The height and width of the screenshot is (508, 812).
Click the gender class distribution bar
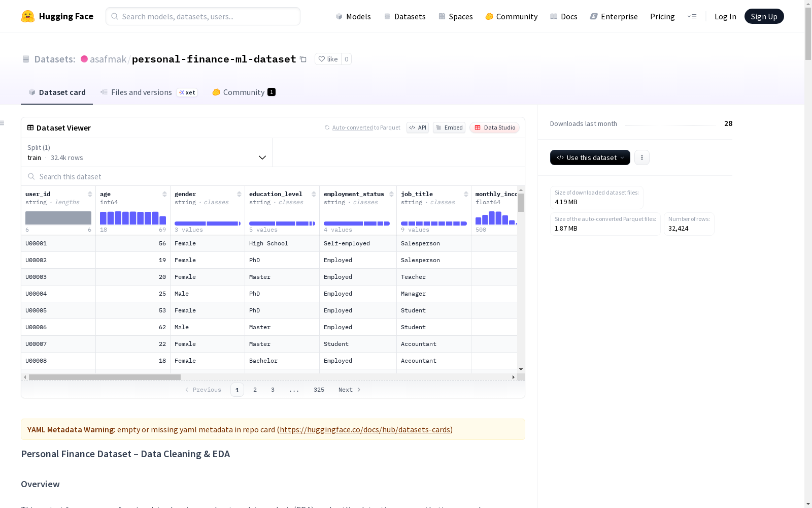(x=208, y=224)
